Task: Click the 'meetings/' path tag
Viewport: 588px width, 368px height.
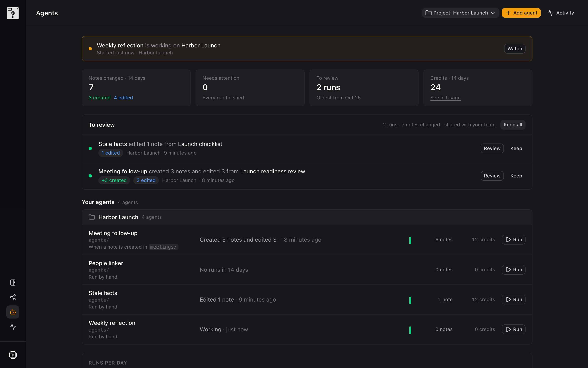Action: 164,247
